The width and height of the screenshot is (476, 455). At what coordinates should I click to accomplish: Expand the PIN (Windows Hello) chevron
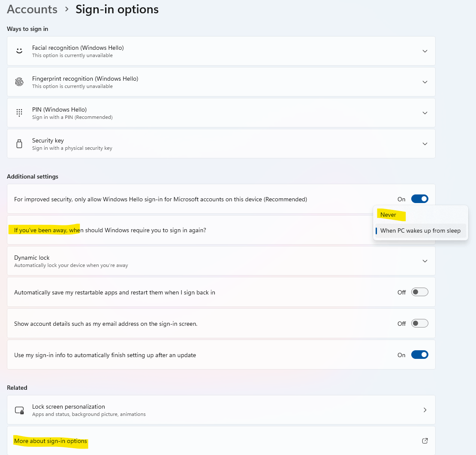(x=425, y=113)
